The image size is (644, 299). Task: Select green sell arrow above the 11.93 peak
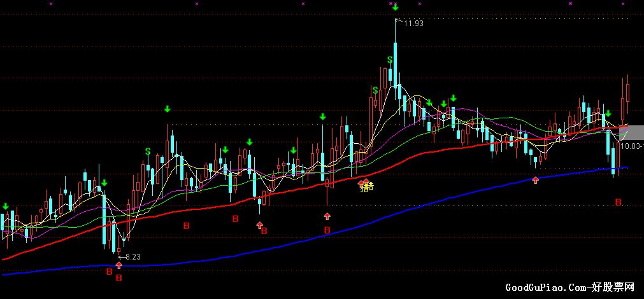coord(395,8)
